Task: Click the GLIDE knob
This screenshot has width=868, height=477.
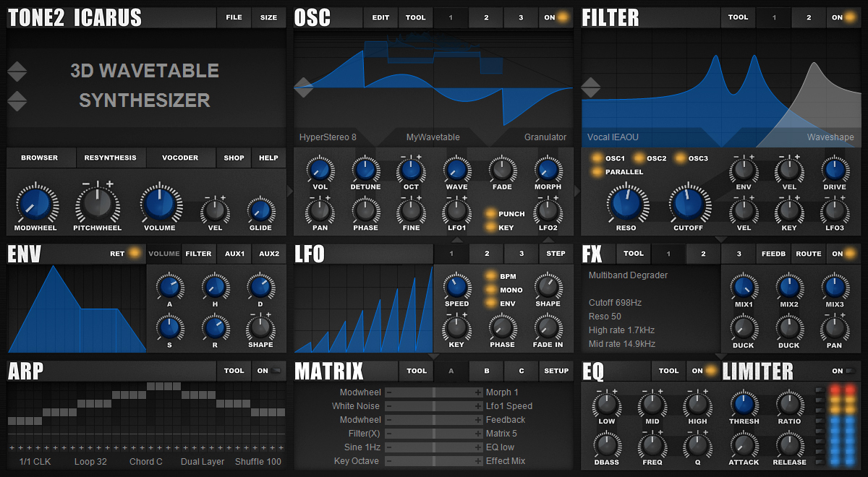Action: click(260, 210)
